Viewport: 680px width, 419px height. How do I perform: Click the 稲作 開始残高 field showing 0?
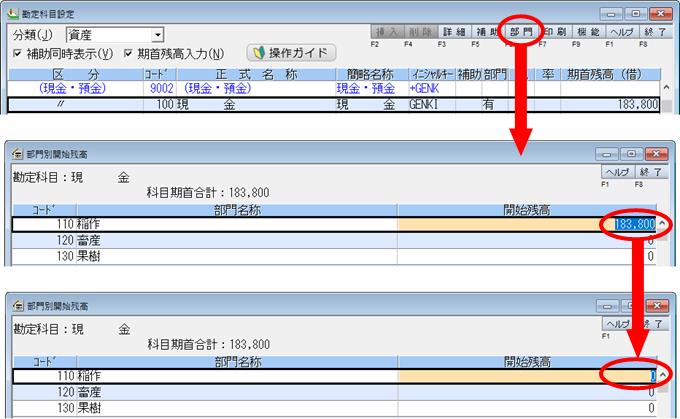coord(527,376)
